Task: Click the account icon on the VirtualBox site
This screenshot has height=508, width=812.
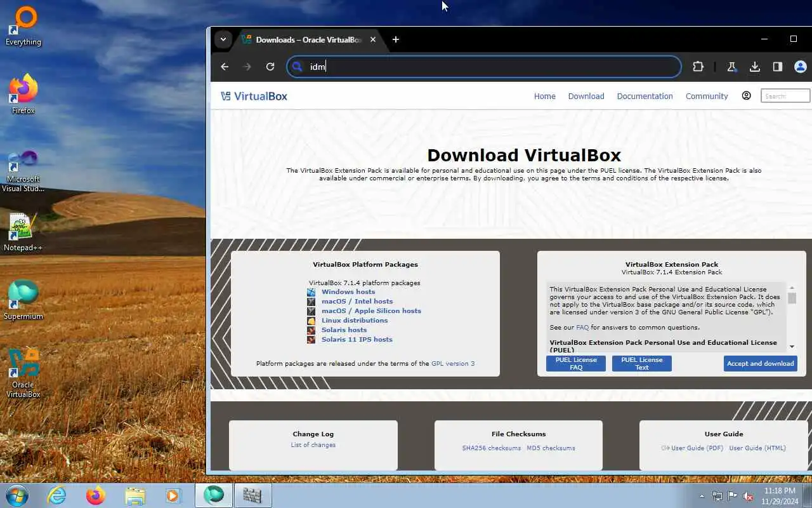Action: pos(746,96)
